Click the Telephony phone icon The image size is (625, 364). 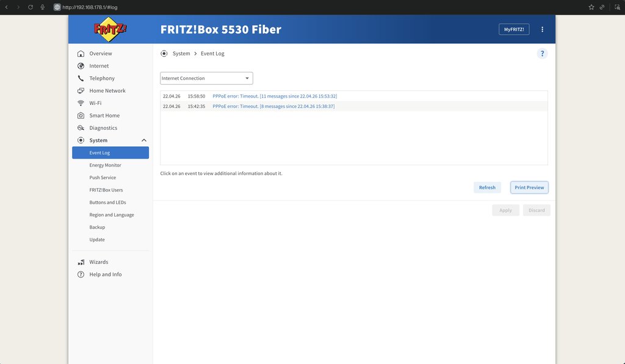[x=81, y=78]
